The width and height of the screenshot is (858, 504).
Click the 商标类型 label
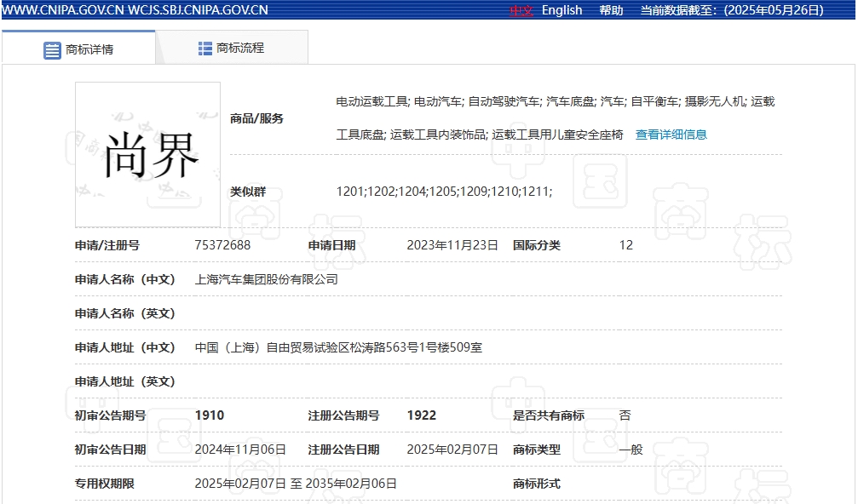pyautogui.click(x=536, y=450)
